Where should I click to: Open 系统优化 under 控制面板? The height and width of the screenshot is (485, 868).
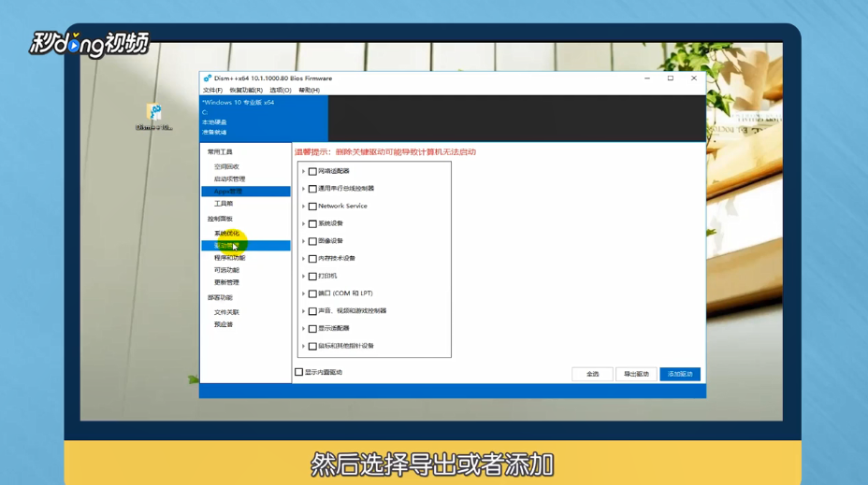[226, 234]
